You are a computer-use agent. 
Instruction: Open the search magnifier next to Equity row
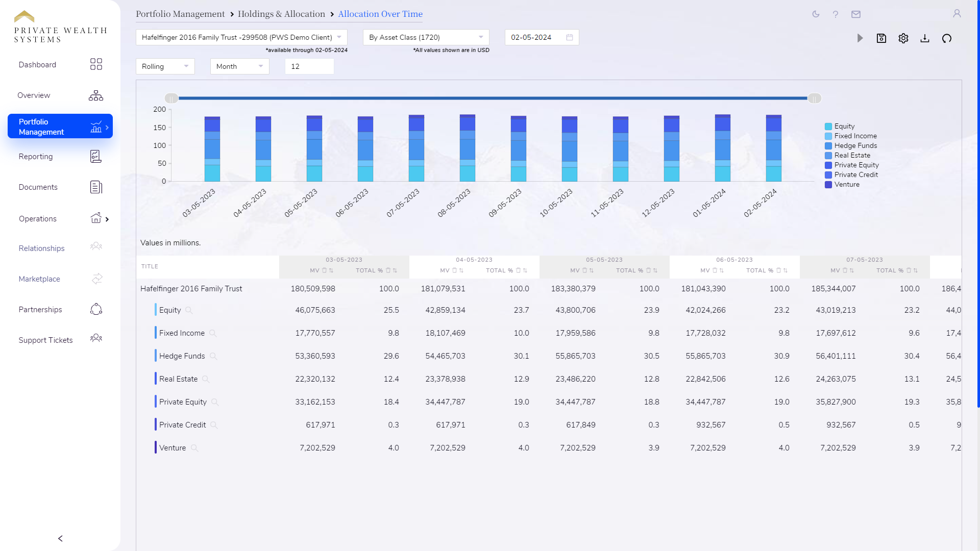coord(188,310)
